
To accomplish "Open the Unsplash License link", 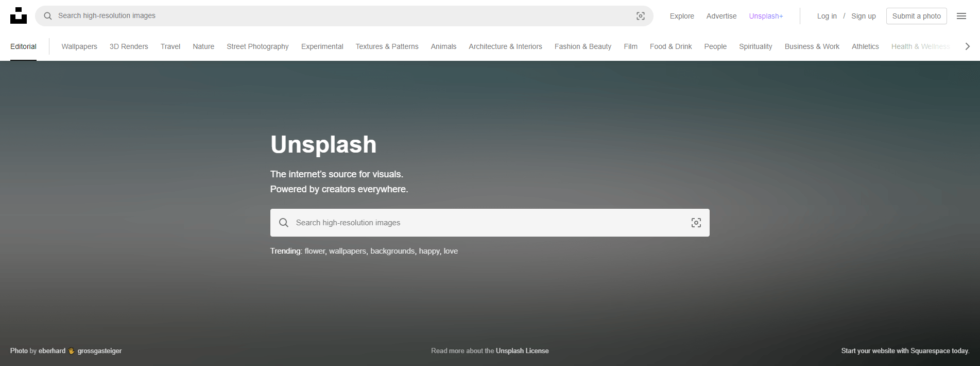I will (522, 351).
